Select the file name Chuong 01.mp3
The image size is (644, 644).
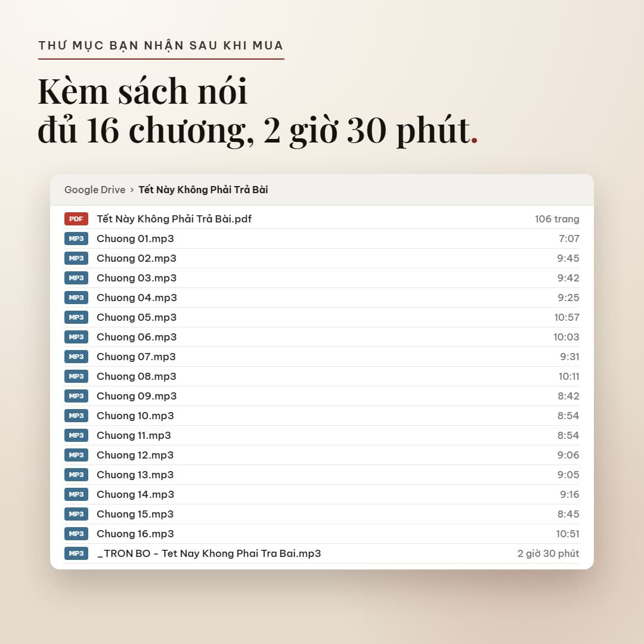[x=135, y=239]
